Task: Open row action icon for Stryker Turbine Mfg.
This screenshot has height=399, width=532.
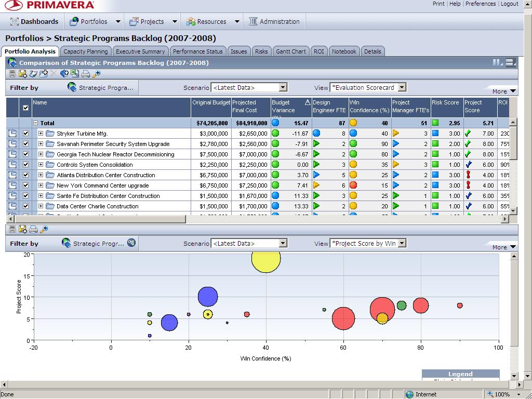Action: [x=12, y=134]
